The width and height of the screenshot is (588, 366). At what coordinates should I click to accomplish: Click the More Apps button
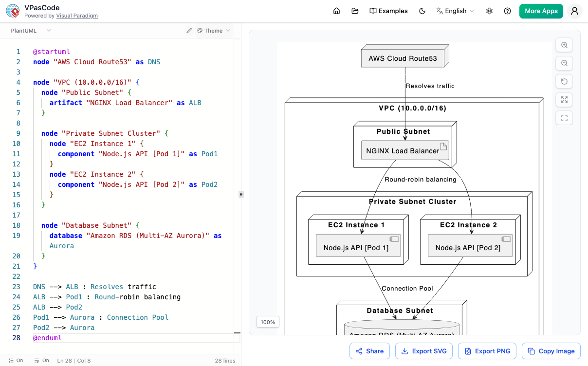point(541,11)
